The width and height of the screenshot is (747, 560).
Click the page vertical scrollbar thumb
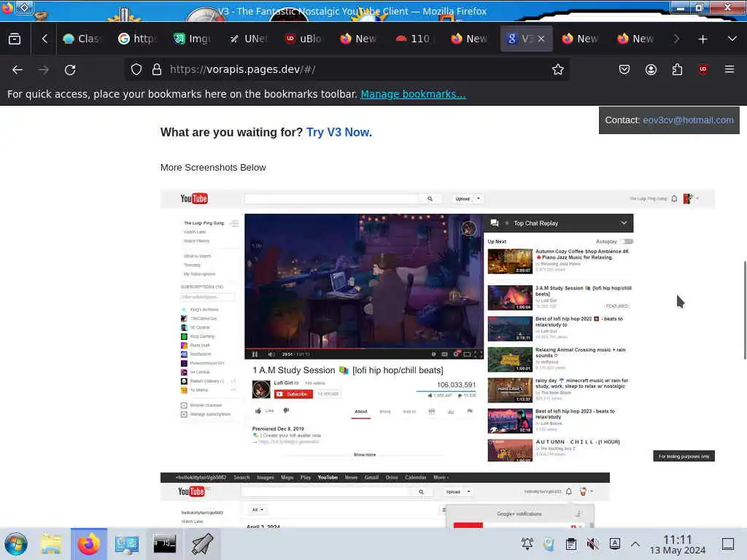(744, 310)
